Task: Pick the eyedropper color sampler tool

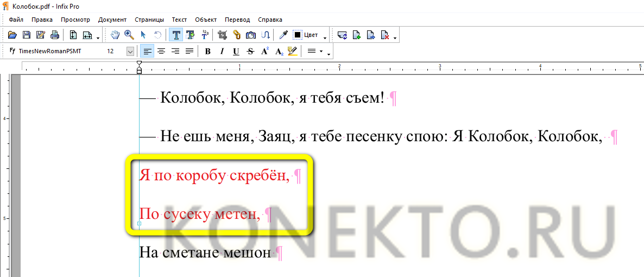Action: [283, 35]
